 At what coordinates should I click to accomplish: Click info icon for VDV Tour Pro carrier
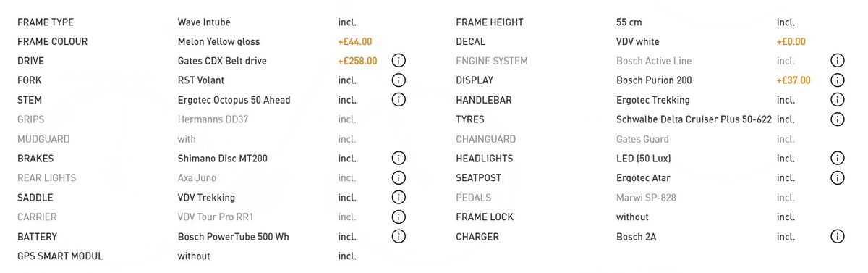[399, 217]
